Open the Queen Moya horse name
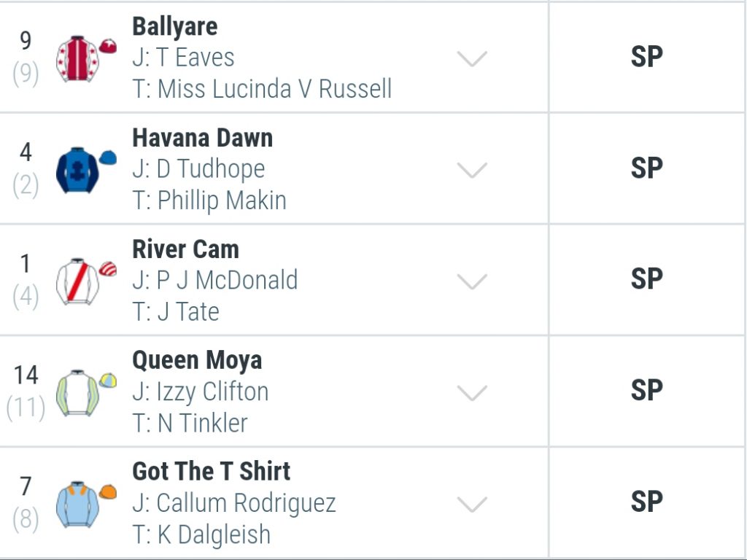 coord(197,361)
